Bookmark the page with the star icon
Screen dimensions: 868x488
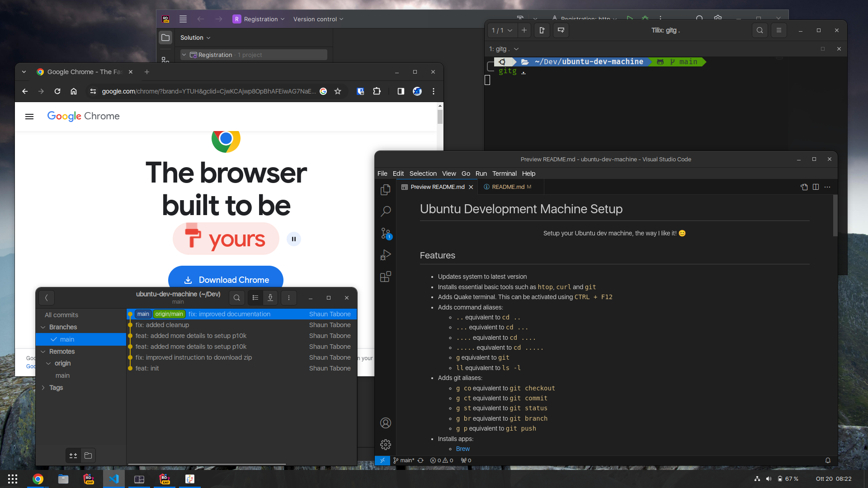(338, 91)
